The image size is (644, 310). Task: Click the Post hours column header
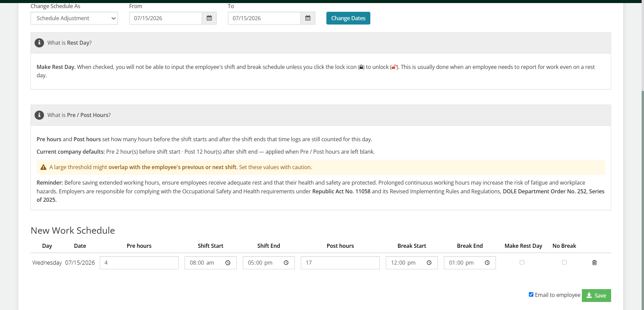[x=340, y=246]
